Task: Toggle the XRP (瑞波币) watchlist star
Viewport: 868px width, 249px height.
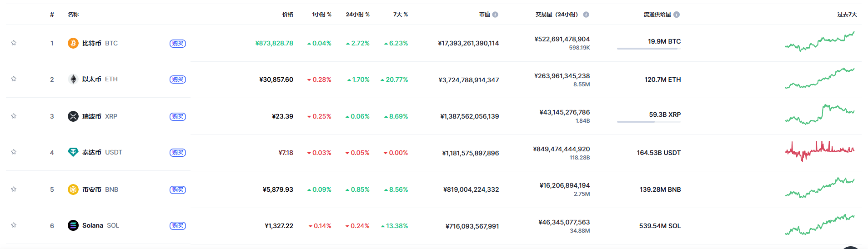Action: click(14, 116)
